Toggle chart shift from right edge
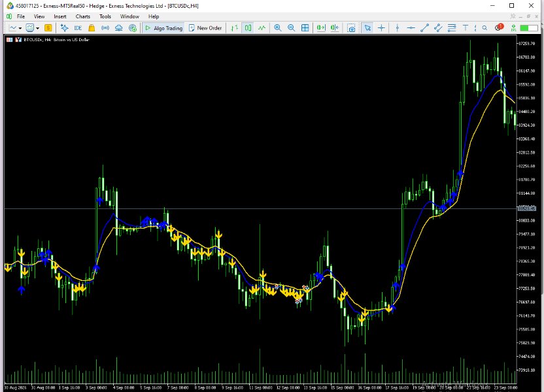Viewport: 544px width, 392px height. pyautogui.click(x=335, y=27)
